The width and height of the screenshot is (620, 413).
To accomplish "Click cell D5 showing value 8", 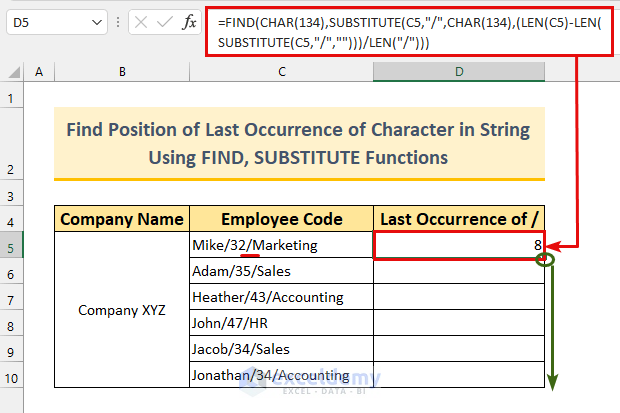I will 459,245.
